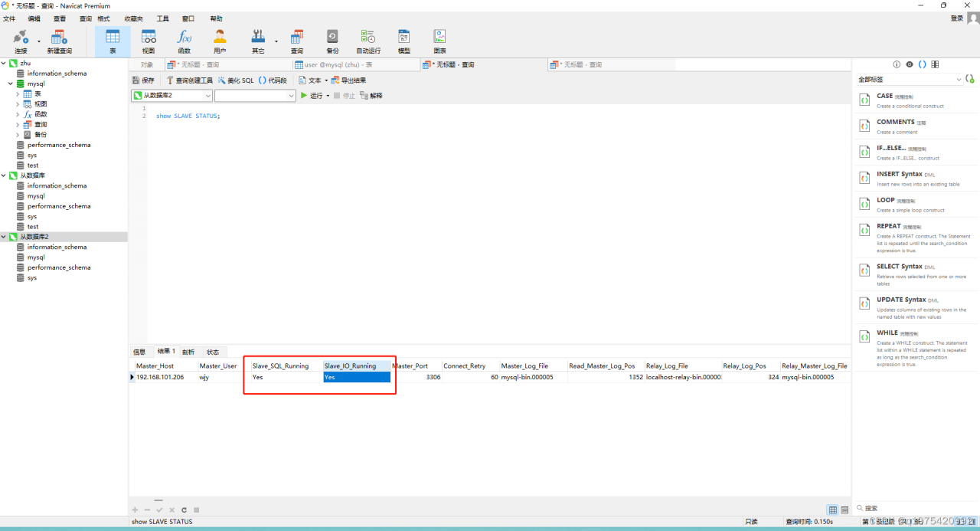This screenshot has width=980, height=531.
Task: Select performance_schema under 从数据库2
Action: [59, 267]
